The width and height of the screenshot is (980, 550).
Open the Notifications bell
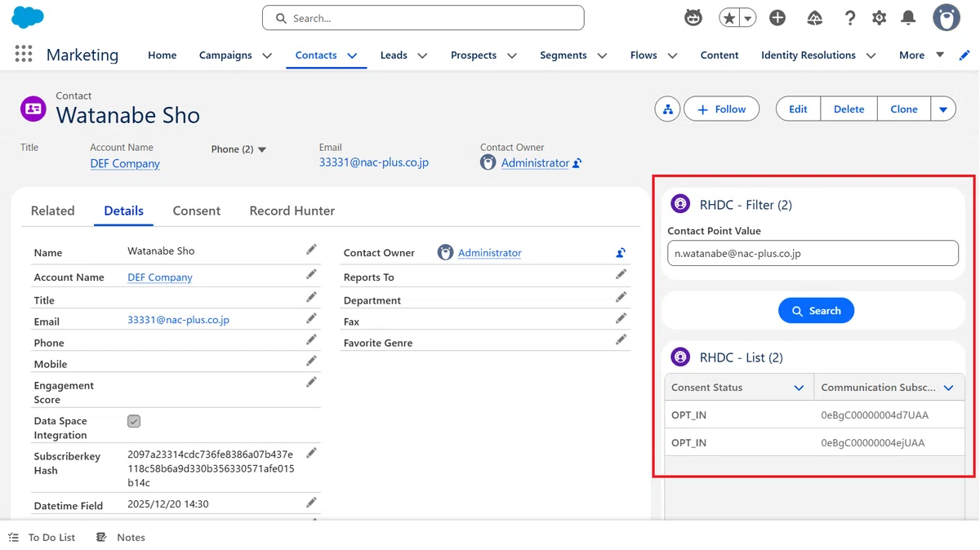pyautogui.click(x=908, y=17)
